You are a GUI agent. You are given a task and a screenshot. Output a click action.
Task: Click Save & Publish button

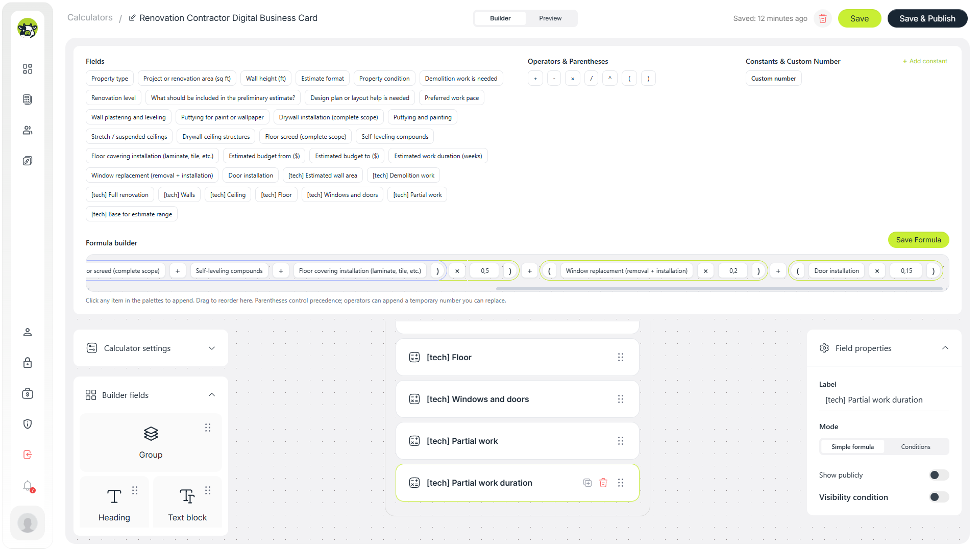[927, 18]
